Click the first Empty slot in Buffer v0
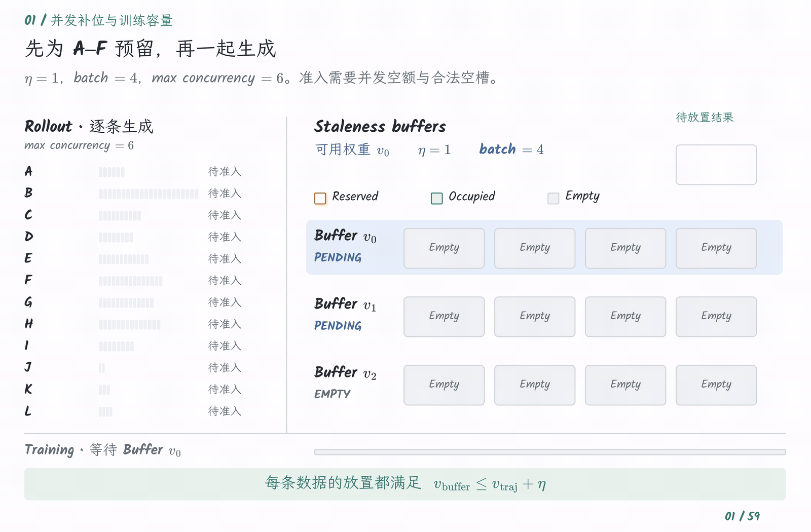Screen dimensions: 811x532 (x=444, y=248)
